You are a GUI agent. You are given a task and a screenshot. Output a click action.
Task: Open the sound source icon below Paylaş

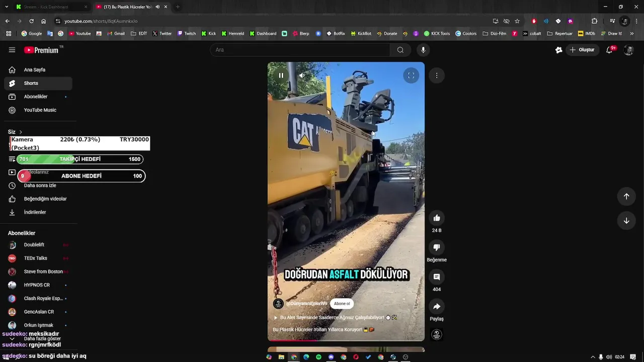[x=437, y=334]
